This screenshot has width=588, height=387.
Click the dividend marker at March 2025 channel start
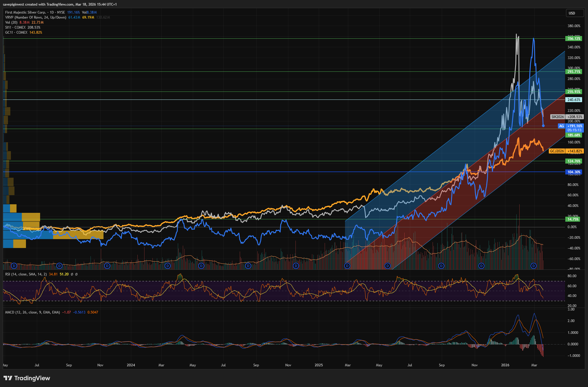click(347, 266)
